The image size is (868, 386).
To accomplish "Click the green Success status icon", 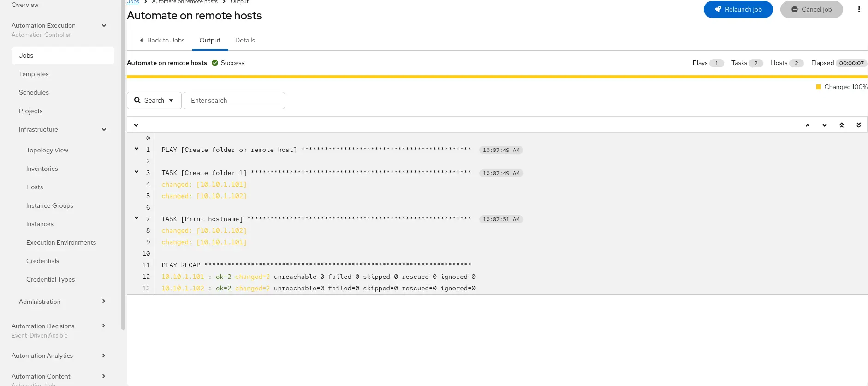I will (215, 63).
